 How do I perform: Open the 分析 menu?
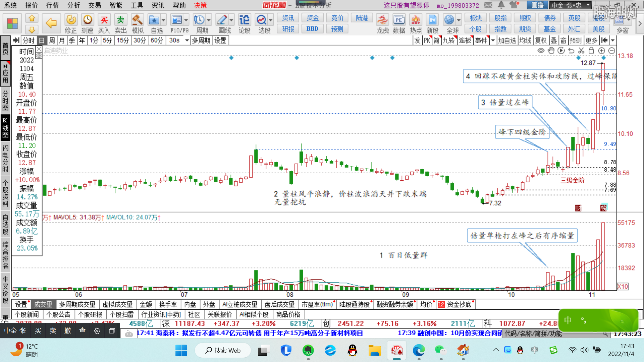(x=73, y=5)
